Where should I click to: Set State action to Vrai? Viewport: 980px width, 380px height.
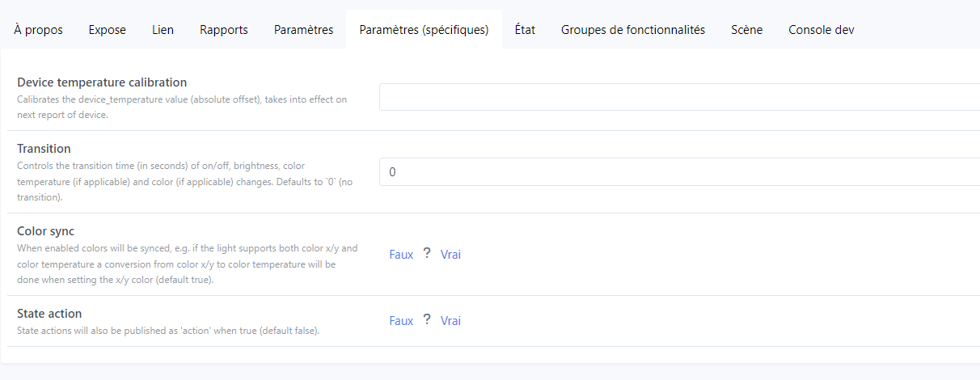click(x=450, y=320)
